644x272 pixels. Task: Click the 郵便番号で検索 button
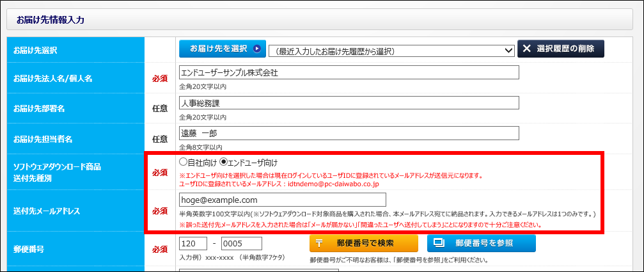[363, 243]
